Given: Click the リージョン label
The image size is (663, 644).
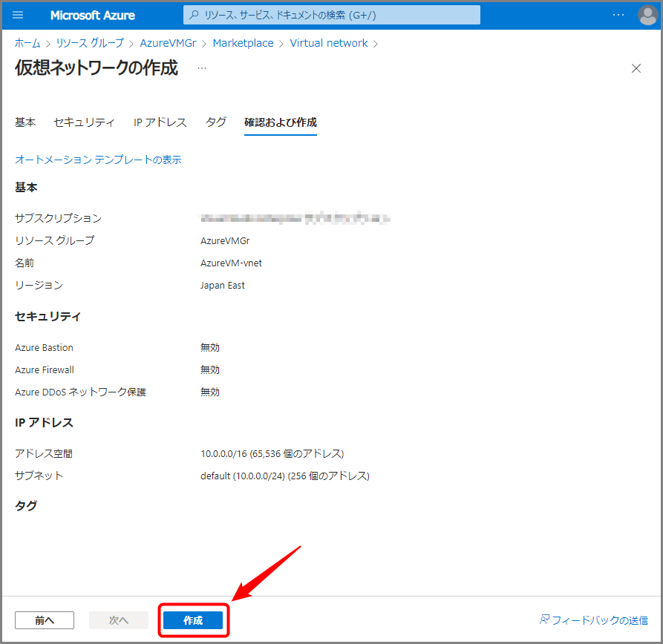Looking at the screenshot, I should coord(39,286).
